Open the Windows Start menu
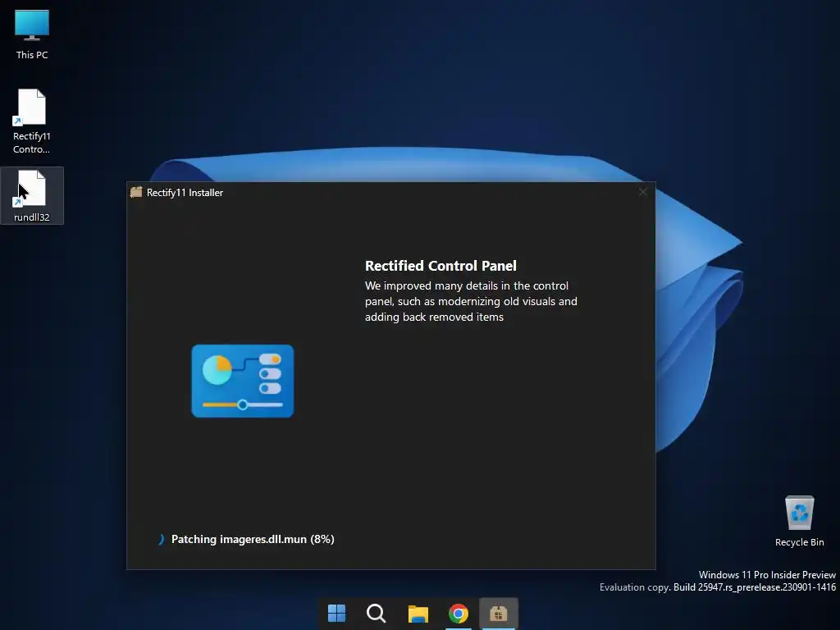This screenshot has width=840, height=630. coord(336,613)
